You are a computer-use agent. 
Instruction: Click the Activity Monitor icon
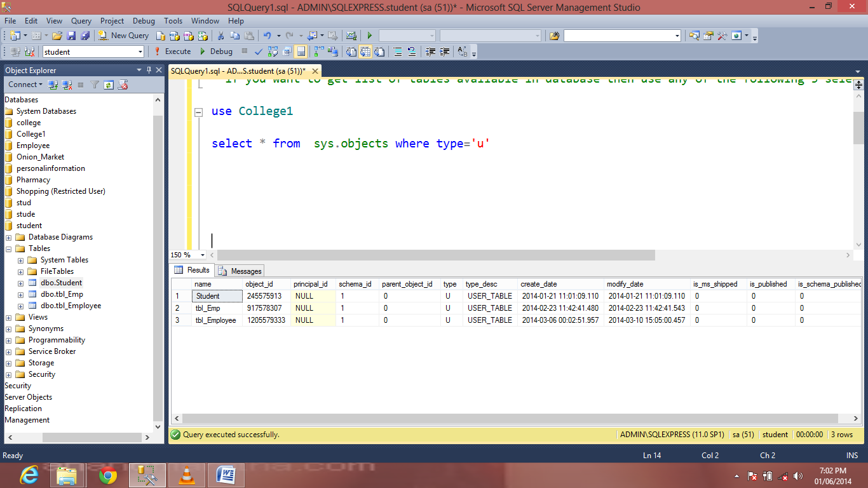point(350,36)
